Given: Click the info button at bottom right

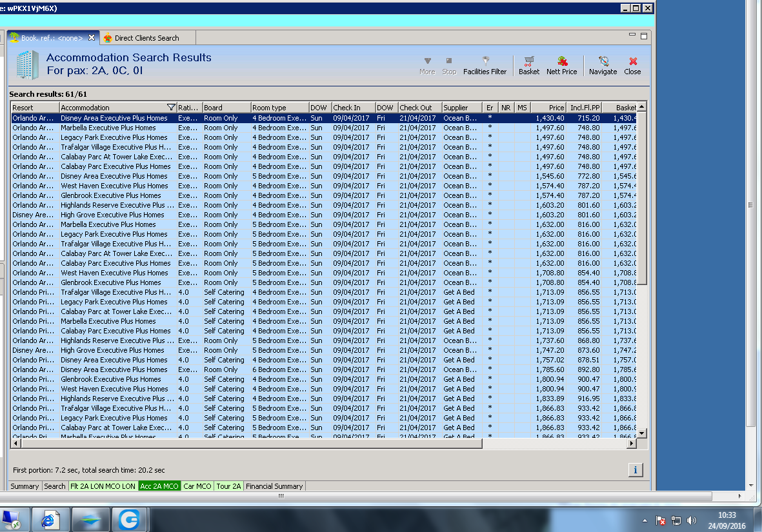Looking at the screenshot, I should (x=635, y=470).
